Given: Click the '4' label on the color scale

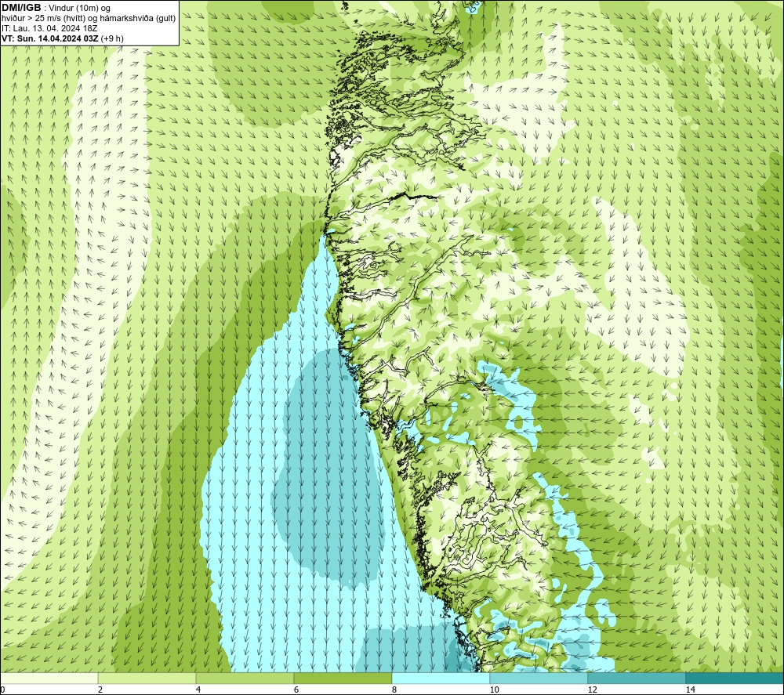Looking at the screenshot, I should tap(198, 690).
